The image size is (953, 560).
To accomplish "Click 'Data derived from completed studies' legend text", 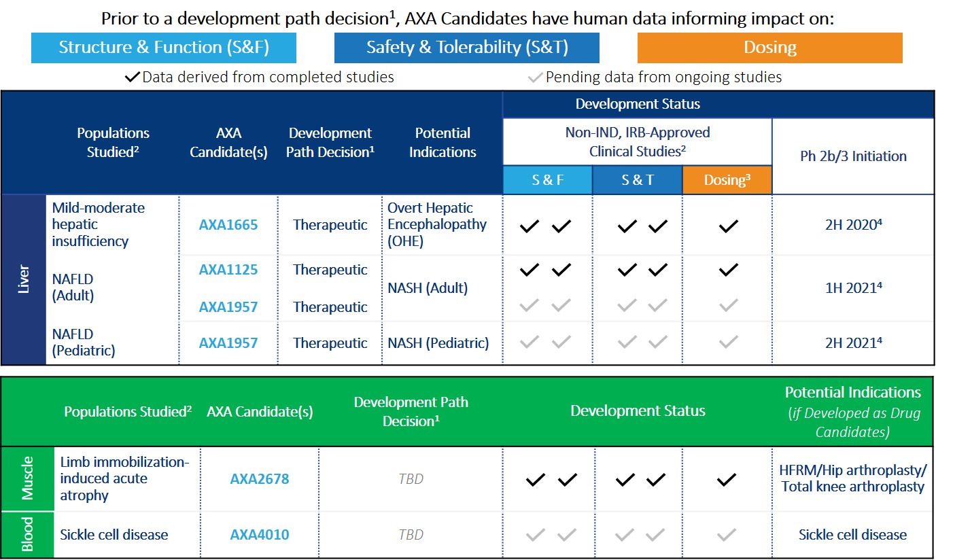I will tap(268, 77).
